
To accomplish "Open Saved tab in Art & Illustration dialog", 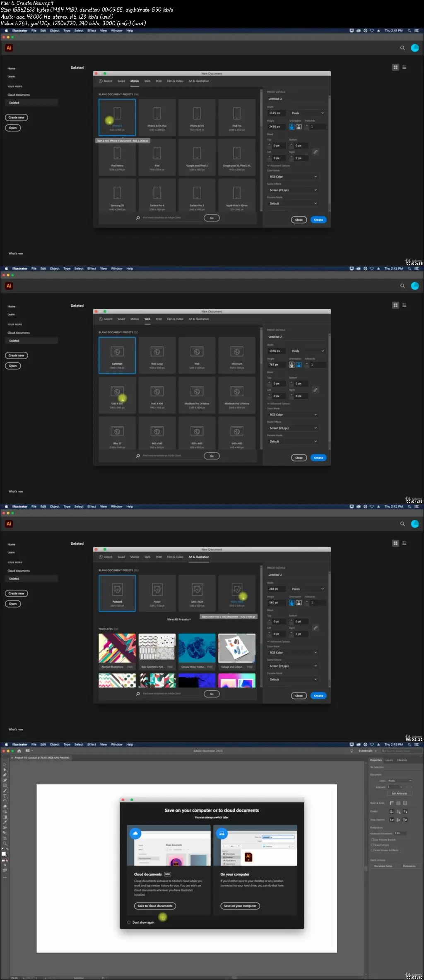I will pos(121,557).
